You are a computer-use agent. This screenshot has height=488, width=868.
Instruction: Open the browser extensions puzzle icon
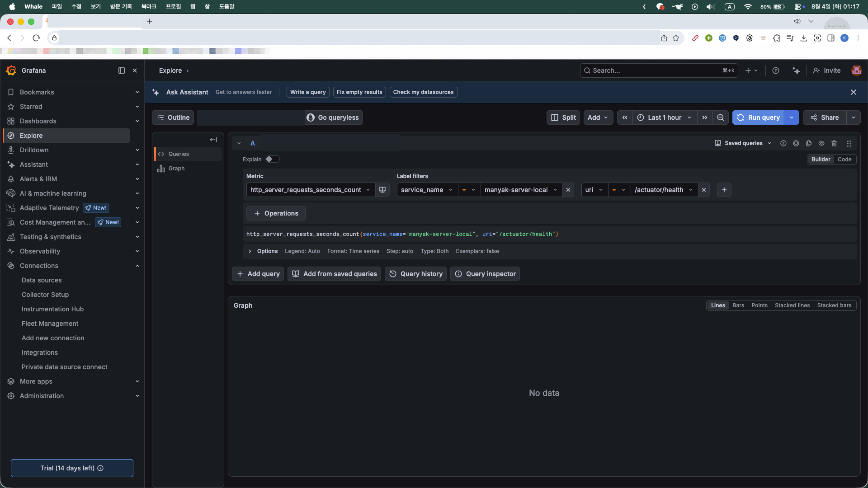777,38
